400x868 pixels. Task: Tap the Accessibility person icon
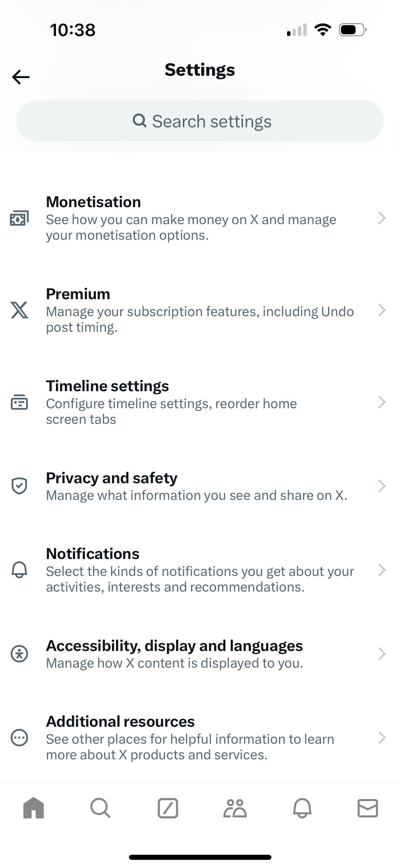19,654
